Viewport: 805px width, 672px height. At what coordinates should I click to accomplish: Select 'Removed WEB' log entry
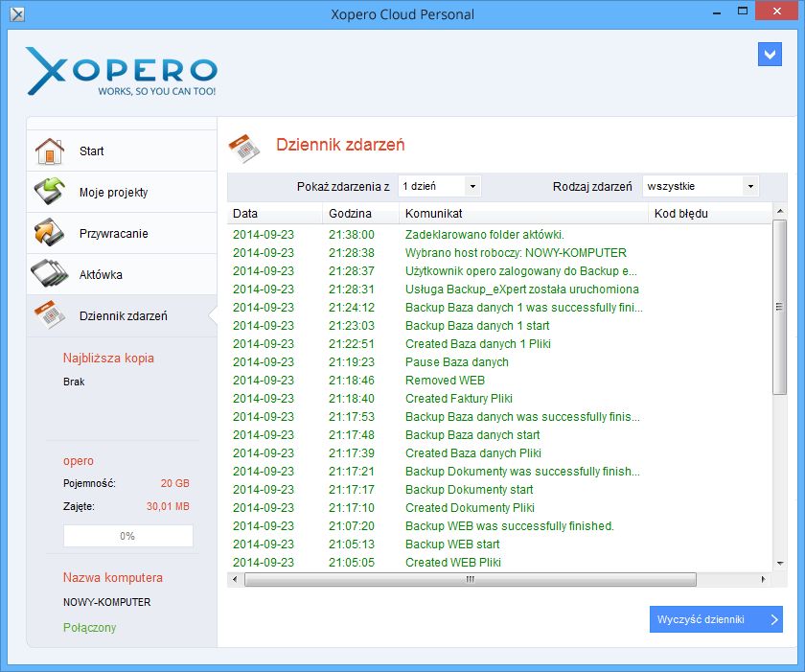(499, 381)
